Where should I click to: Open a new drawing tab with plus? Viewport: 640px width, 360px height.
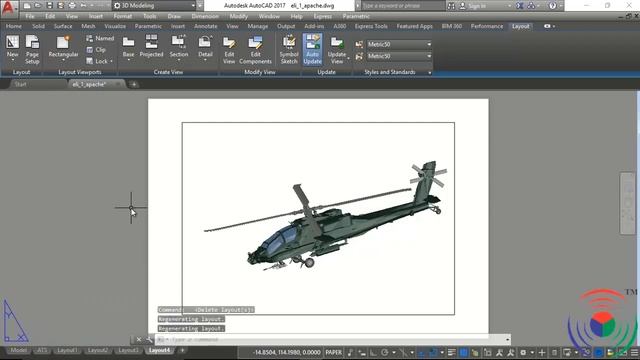click(x=133, y=84)
